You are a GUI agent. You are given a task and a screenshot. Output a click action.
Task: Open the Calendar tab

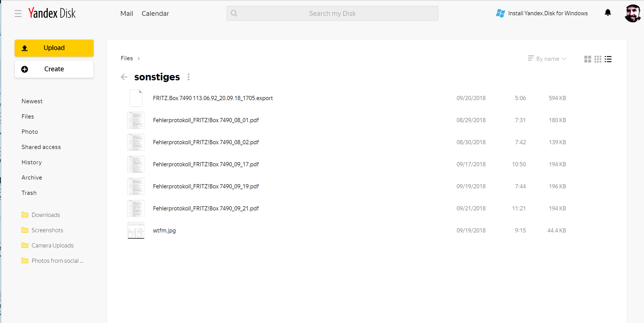point(155,14)
